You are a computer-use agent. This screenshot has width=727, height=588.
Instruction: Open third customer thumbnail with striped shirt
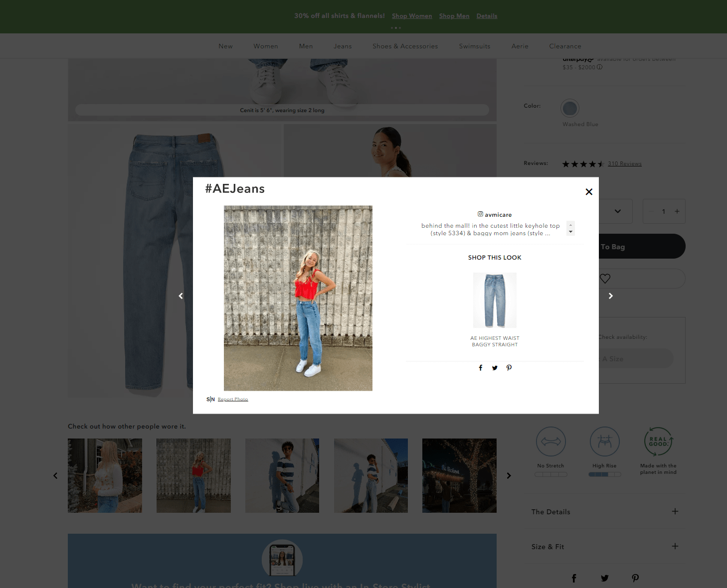(282, 475)
